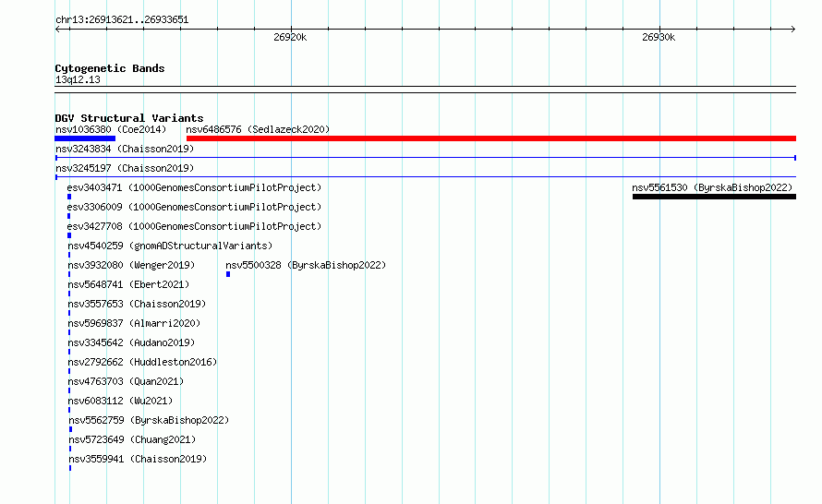Open nsv5562759 (ByrskaBishop2022) label
Image resolution: width=822 pixels, height=504 pixels.
click(x=149, y=420)
